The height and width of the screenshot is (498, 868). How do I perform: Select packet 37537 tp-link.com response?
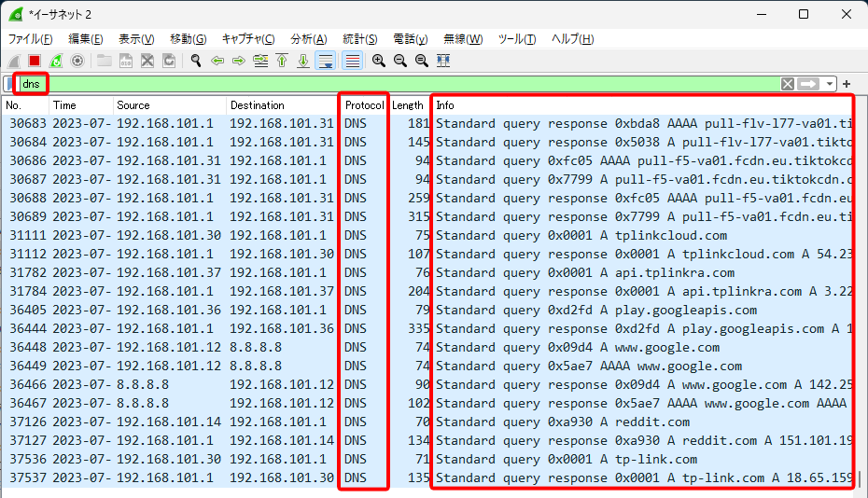[x=429, y=477]
